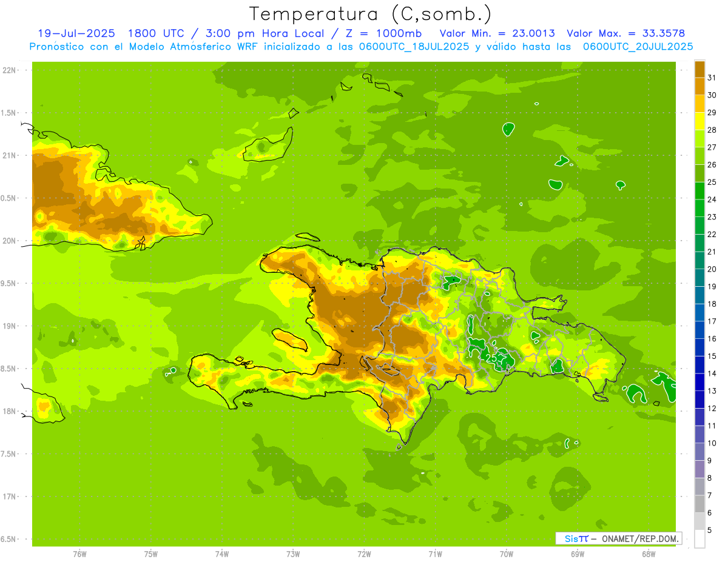Click the '69W' longitude label
The height and width of the screenshot is (562, 728).
click(x=578, y=554)
